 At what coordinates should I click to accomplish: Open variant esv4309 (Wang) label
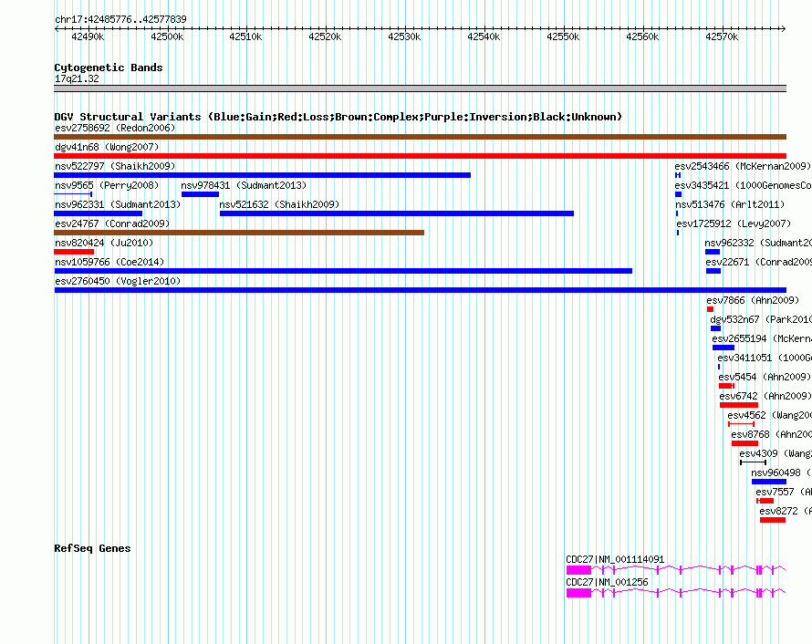pyautogui.click(x=776, y=453)
